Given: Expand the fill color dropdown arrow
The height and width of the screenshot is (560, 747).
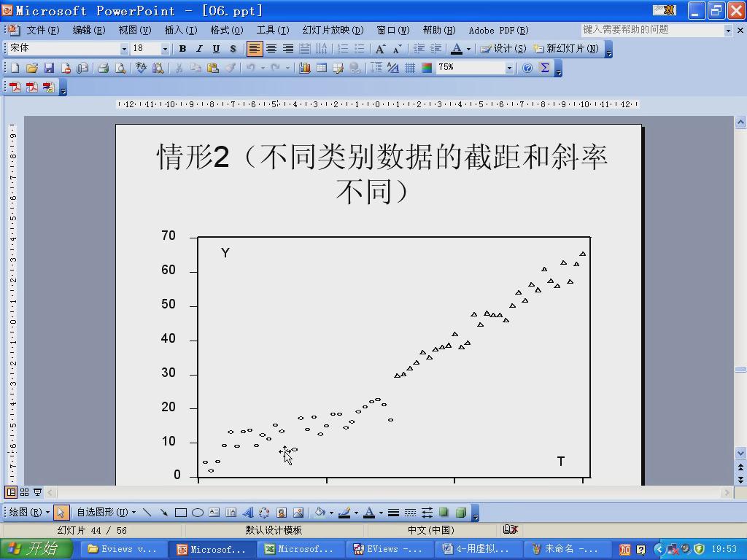Looking at the screenshot, I should click(x=331, y=513).
